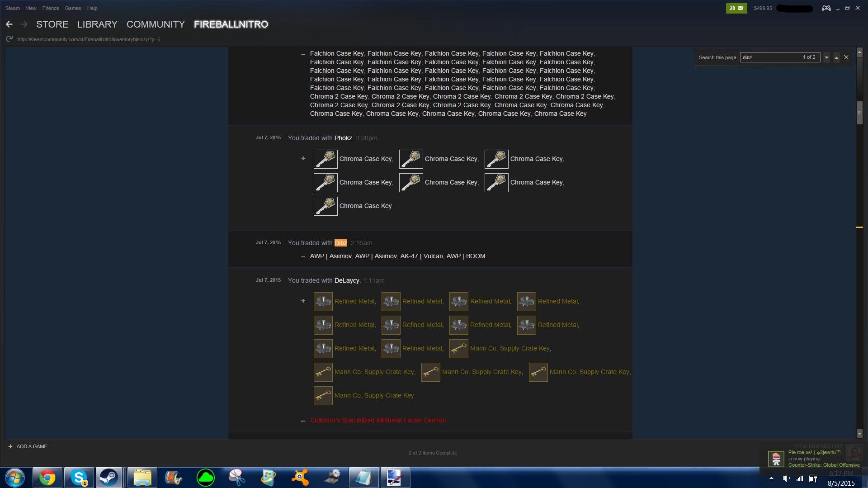Click the page vertical scrollbar thumb
The height and width of the screenshot is (488, 868).
[x=859, y=113]
